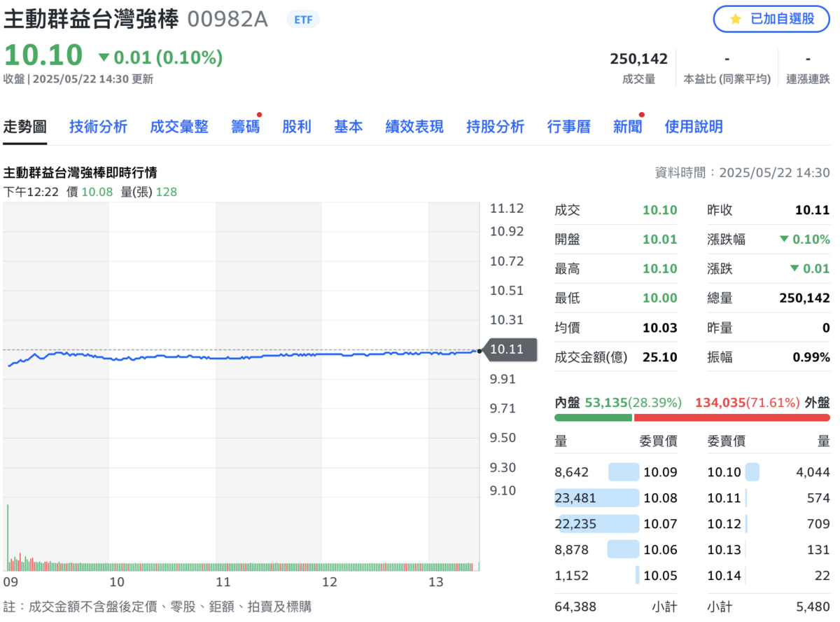The height and width of the screenshot is (622, 840).
Task: Open the 持股分析 tab
Action: point(495,127)
